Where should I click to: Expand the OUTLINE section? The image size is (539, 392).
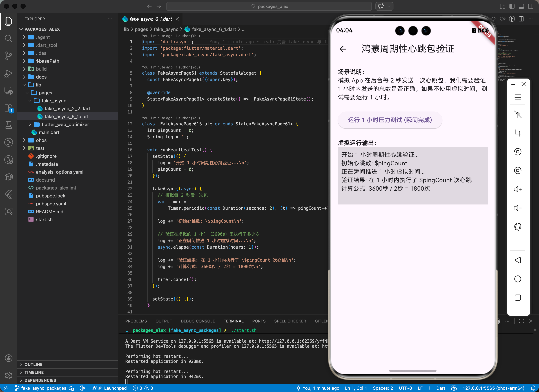34,364
